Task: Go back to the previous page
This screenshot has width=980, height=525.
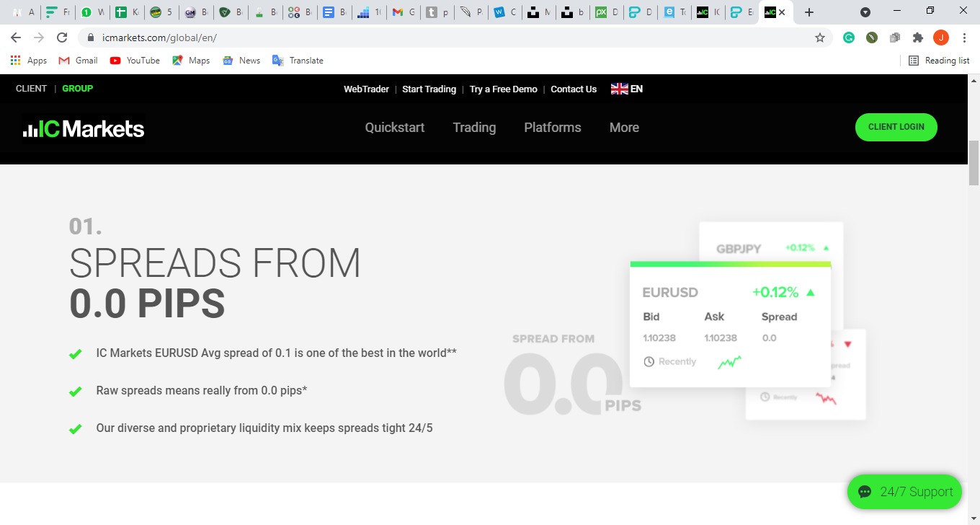Action: [x=16, y=37]
